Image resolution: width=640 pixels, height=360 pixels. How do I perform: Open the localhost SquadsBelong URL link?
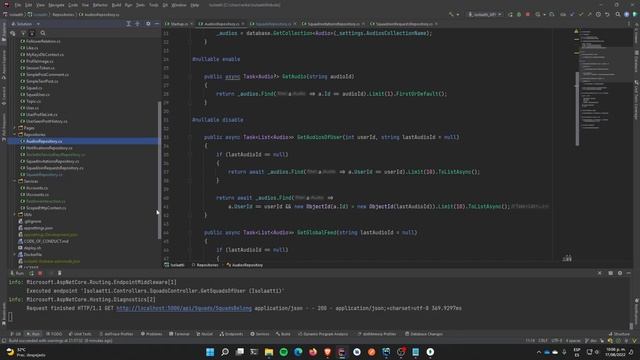point(184,308)
